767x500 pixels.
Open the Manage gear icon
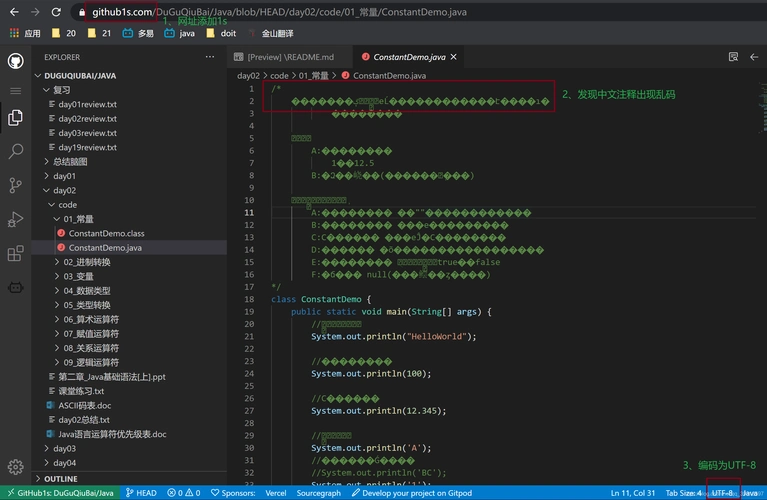click(x=16, y=467)
